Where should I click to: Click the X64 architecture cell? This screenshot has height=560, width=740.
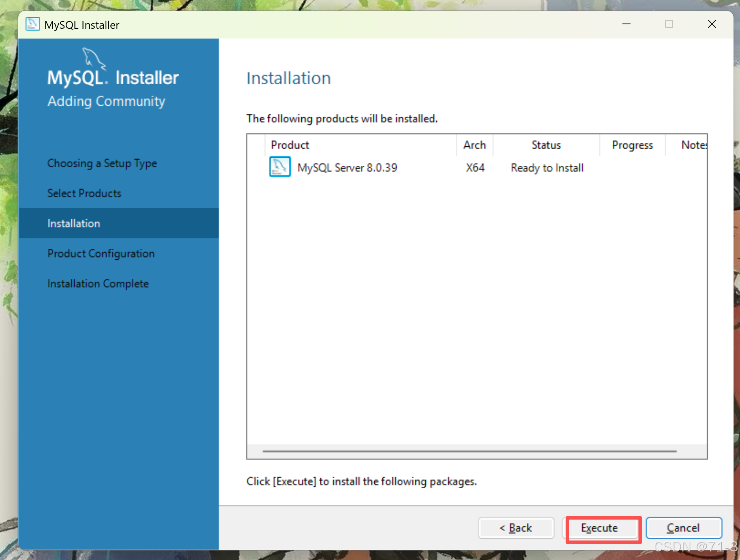pos(475,168)
